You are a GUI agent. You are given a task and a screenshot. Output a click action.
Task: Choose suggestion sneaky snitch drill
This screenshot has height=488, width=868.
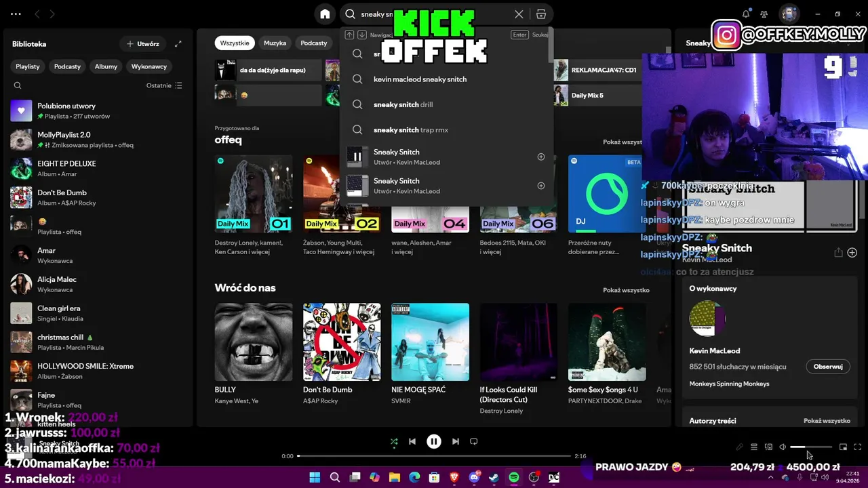click(446, 104)
